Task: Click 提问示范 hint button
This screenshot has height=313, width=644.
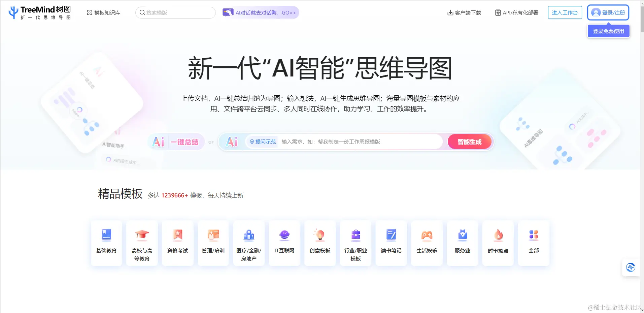Action: (263, 142)
